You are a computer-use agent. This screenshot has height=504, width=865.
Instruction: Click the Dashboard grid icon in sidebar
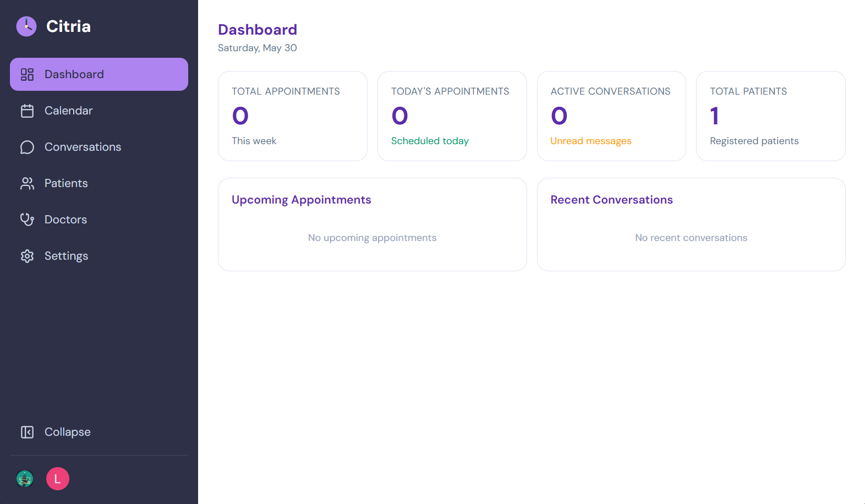point(27,74)
